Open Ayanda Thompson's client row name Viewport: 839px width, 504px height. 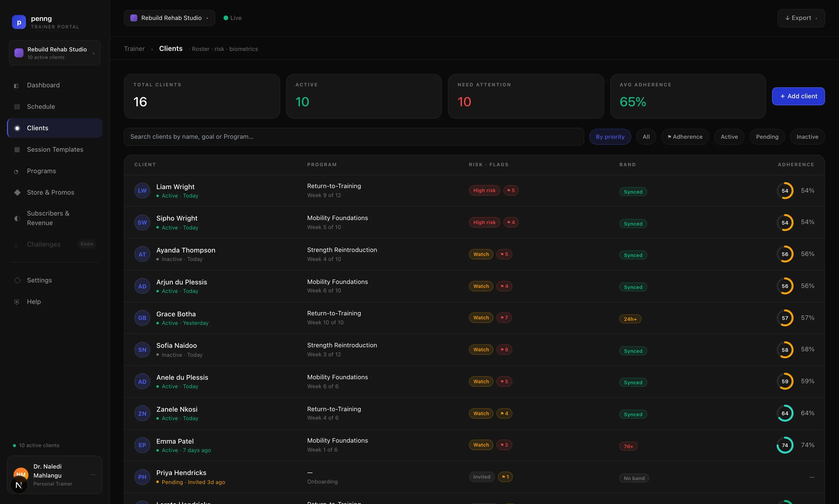tap(186, 250)
